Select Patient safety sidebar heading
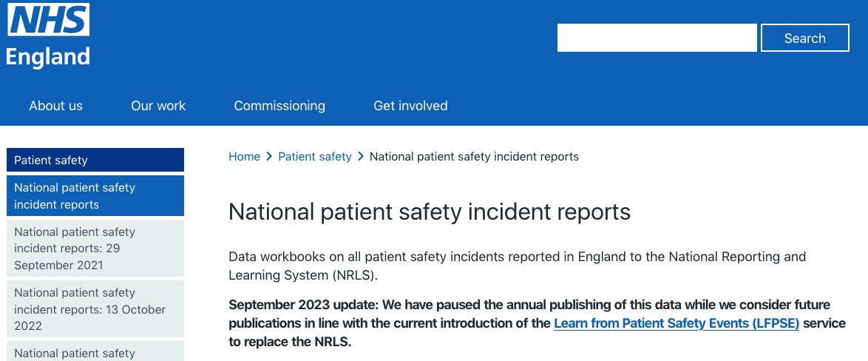Viewport: 868px width, 361px height. tap(95, 160)
